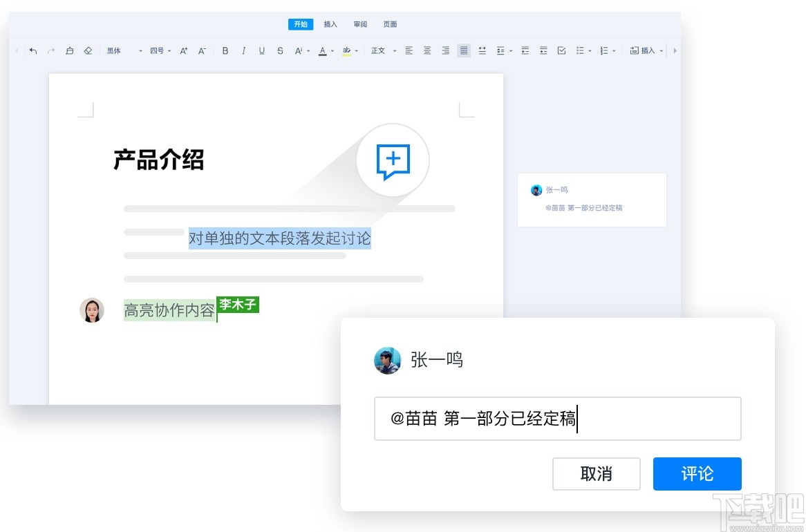Apply strikethrough to the text

click(x=280, y=50)
